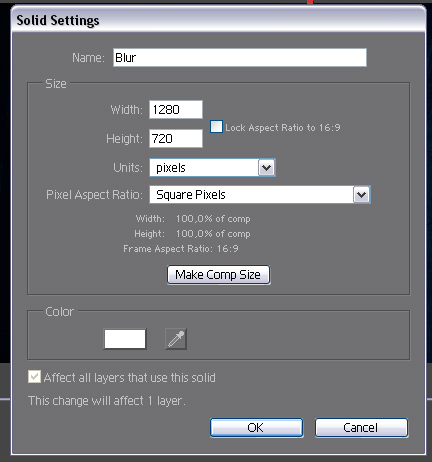Pick a color with the eyedropper tool
Image resolution: width=432 pixels, height=462 pixels.
176,339
